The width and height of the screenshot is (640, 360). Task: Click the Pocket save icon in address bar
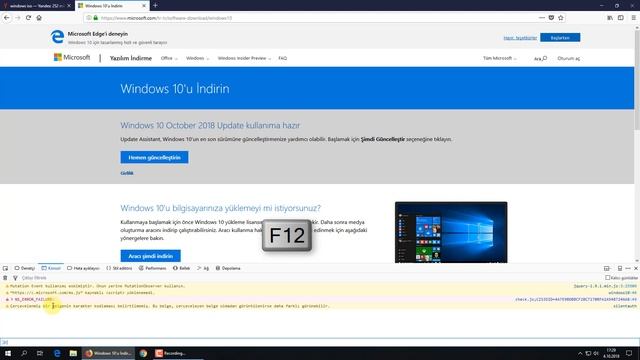(x=551, y=18)
